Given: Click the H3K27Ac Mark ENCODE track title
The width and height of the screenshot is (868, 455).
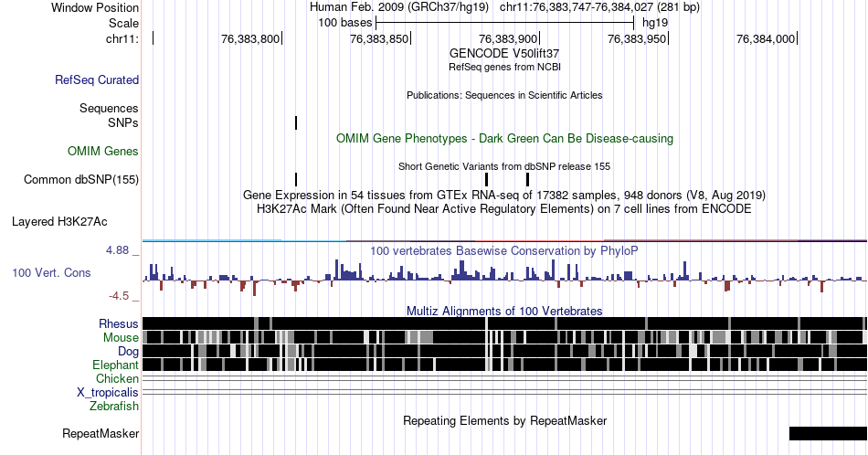Looking at the screenshot, I should [504, 208].
